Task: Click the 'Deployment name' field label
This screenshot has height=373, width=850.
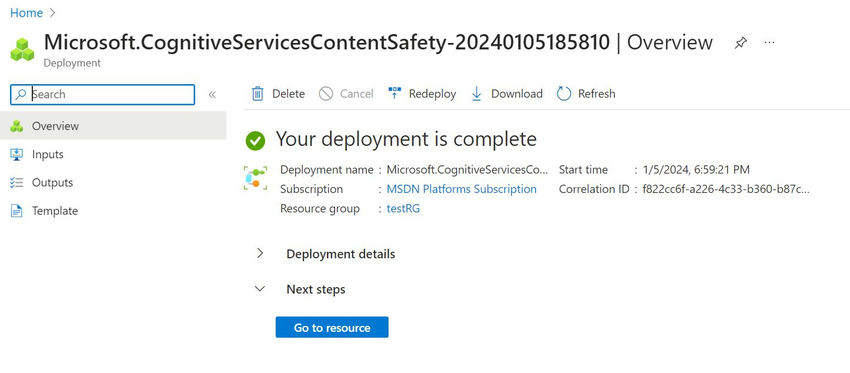Action: [x=326, y=170]
